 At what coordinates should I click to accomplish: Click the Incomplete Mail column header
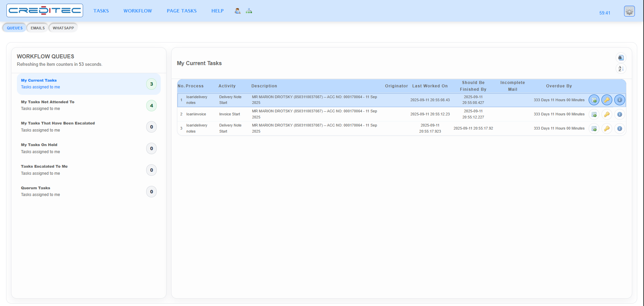513,86
